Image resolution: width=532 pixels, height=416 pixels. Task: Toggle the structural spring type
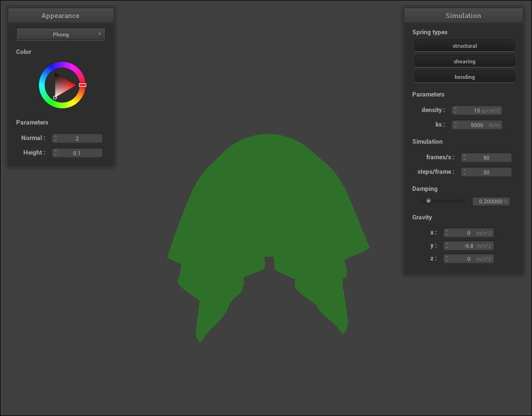click(x=465, y=46)
